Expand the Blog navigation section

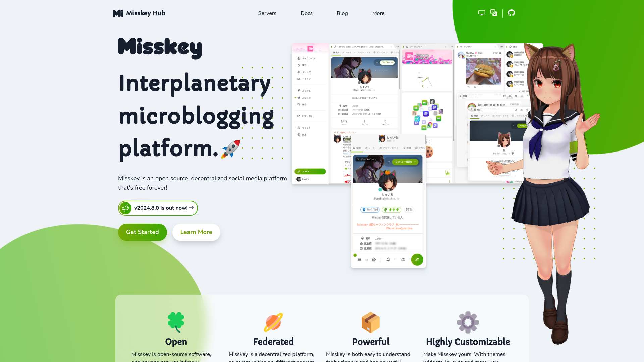pyautogui.click(x=342, y=13)
